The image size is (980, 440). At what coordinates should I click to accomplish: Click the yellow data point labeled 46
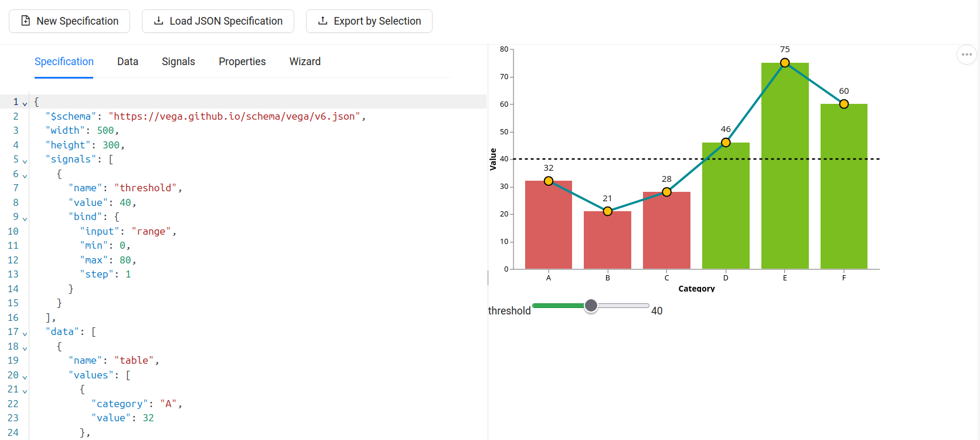click(x=726, y=143)
